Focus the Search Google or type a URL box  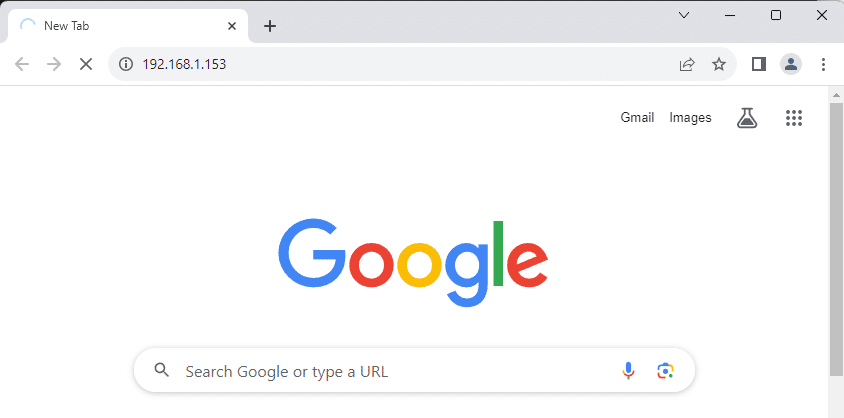point(390,371)
